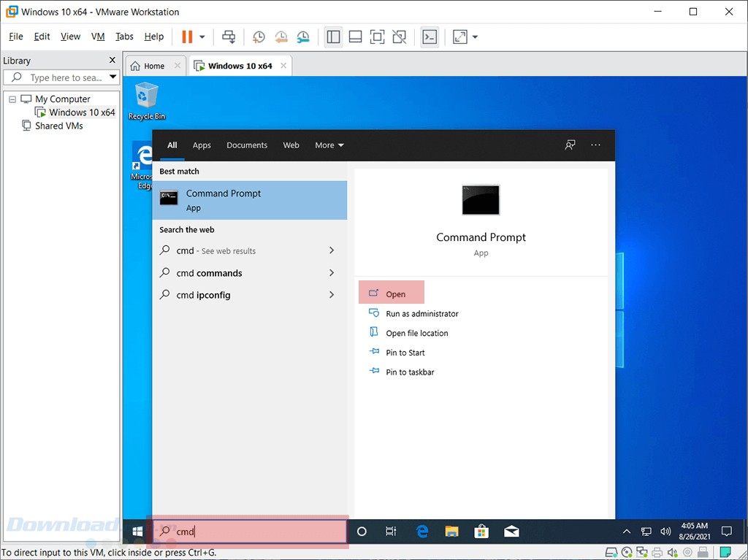Open the snapshot manager icon
This screenshot has height=560, width=748.
click(x=303, y=37)
